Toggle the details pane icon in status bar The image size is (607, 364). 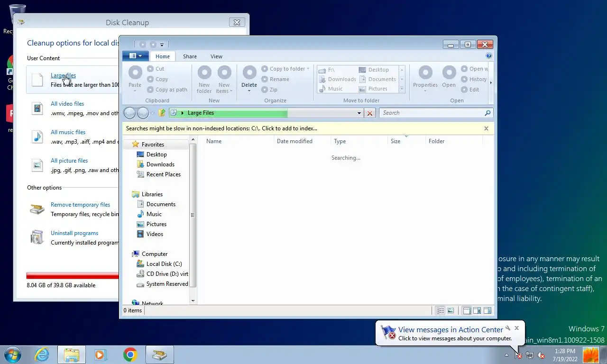tap(487, 310)
